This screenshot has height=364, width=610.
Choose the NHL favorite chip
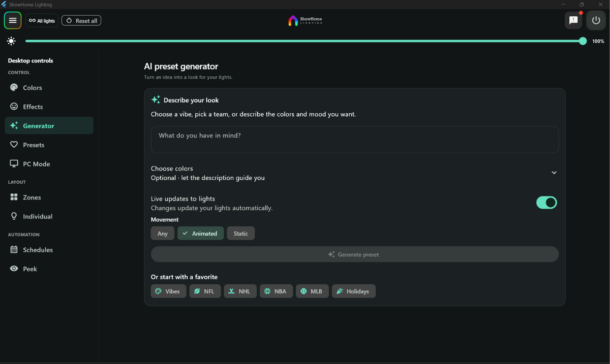pos(240,291)
